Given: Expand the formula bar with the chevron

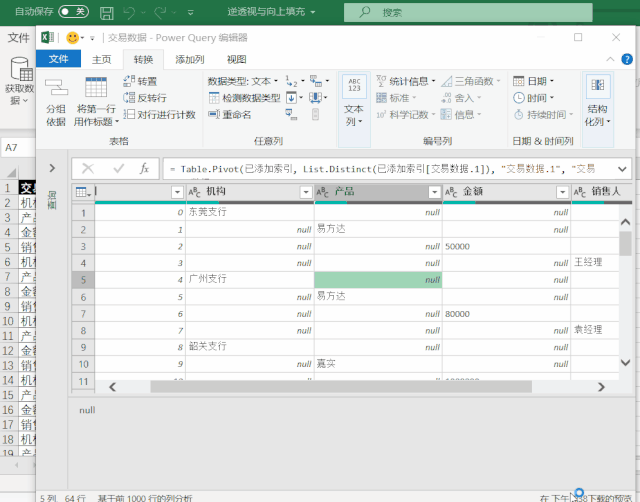Looking at the screenshot, I should [621, 169].
